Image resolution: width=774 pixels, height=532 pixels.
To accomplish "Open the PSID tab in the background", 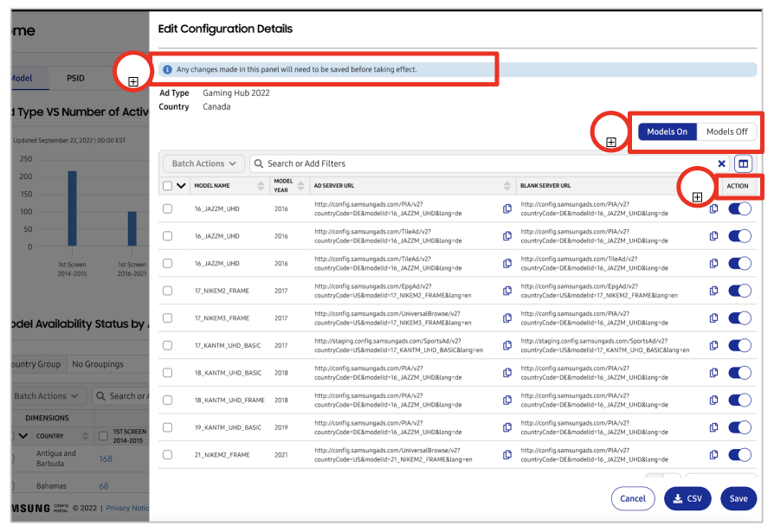I will tap(75, 78).
